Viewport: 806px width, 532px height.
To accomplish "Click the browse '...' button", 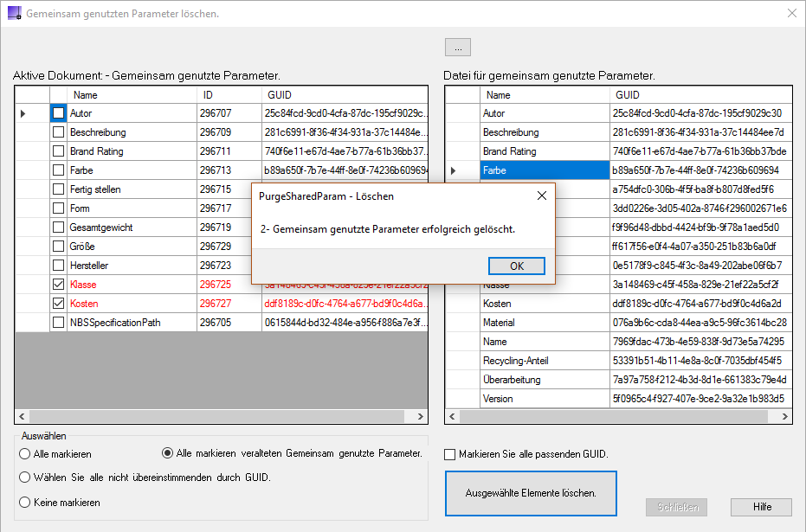I will 458,48.
